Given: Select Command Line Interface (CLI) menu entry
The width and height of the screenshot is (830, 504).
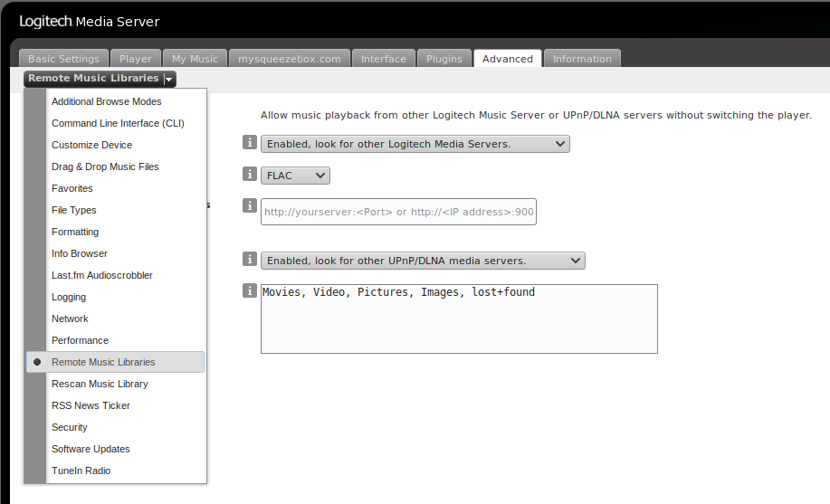Looking at the screenshot, I should coord(115,123).
